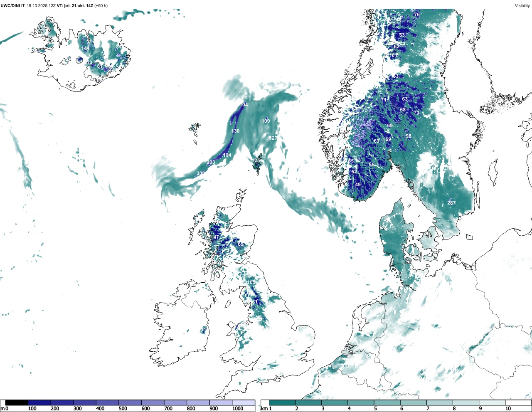This screenshot has height=412, width=532.
Task: Click the 9–10 km palest legend swatch
Action: 492,402
